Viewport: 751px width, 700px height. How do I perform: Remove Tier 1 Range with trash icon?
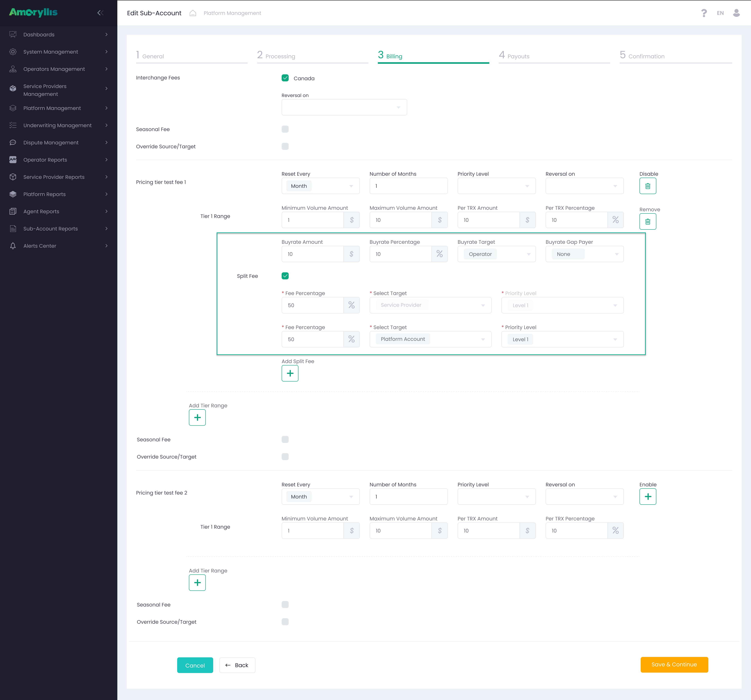[x=648, y=221]
